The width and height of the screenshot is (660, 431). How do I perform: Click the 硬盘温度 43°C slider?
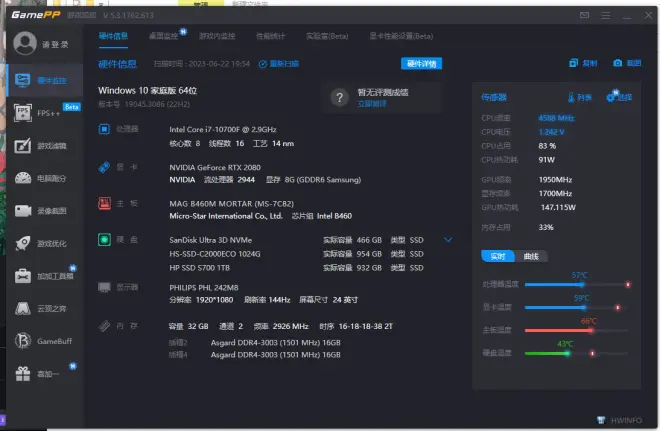point(577,353)
